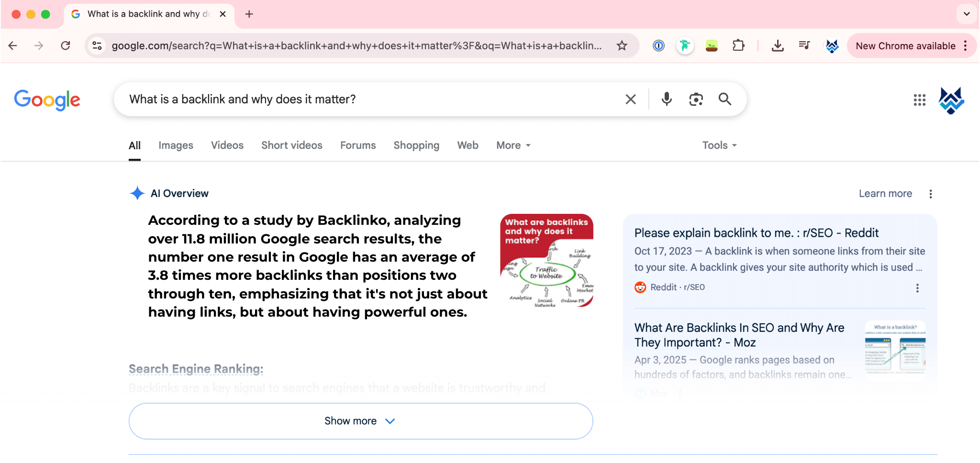The image size is (980, 463).
Task: Select the All results tab
Action: (x=134, y=145)
